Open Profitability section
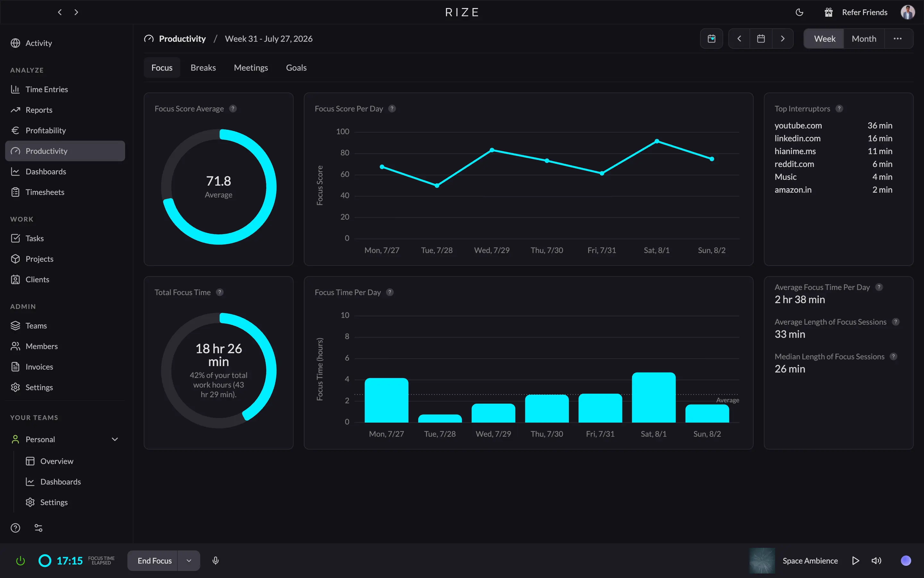The width and height of the screenshot is (924, 578). pos(65,130)
